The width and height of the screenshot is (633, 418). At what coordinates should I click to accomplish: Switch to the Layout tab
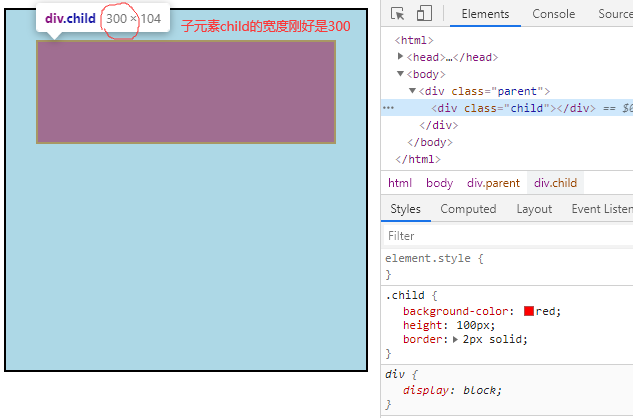tap(534, 209)
